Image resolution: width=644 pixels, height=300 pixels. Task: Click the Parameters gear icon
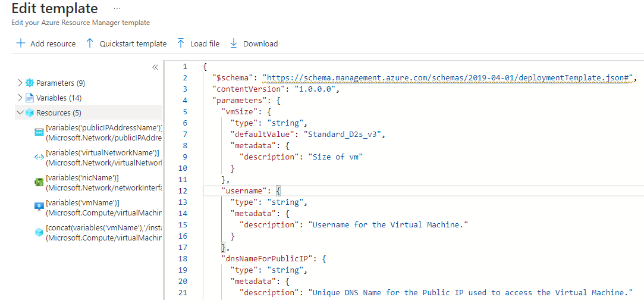tap(29, 83)
